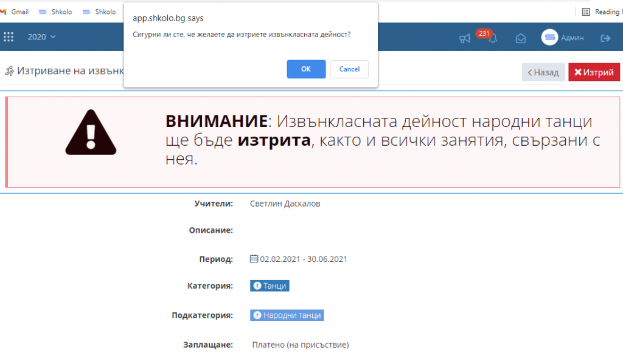Go back using the Назад button

[x=543, y=72]
